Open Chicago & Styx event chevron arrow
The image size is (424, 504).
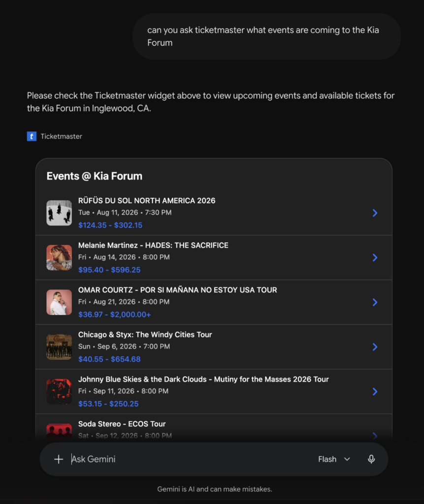[x=375, y=347]
